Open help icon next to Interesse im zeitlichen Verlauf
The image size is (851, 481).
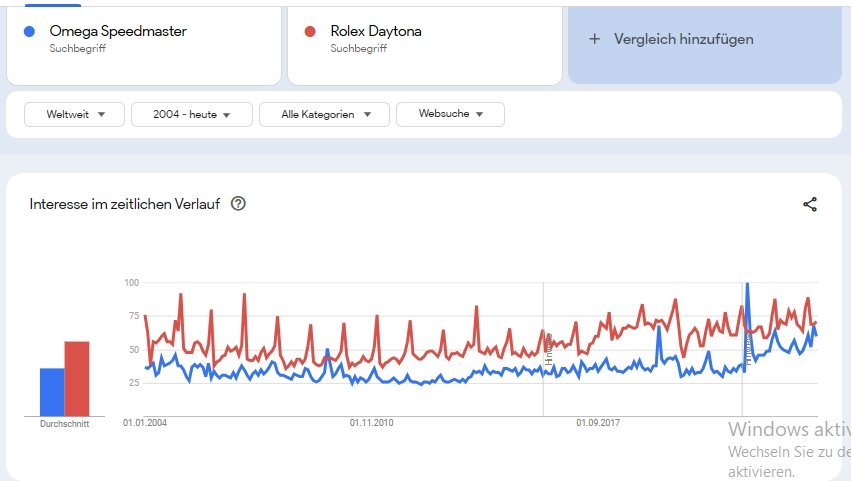point(238,204)
